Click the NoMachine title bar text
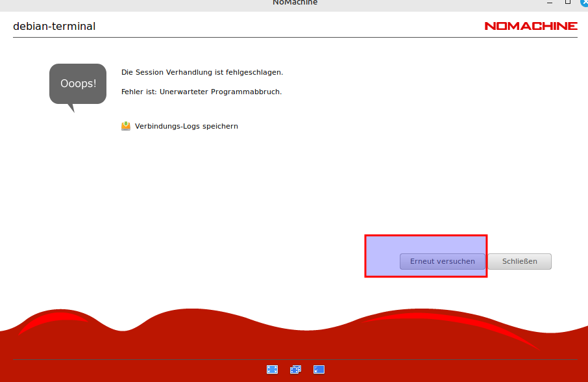This screenshot has width=588, height=382. [295, 3]
